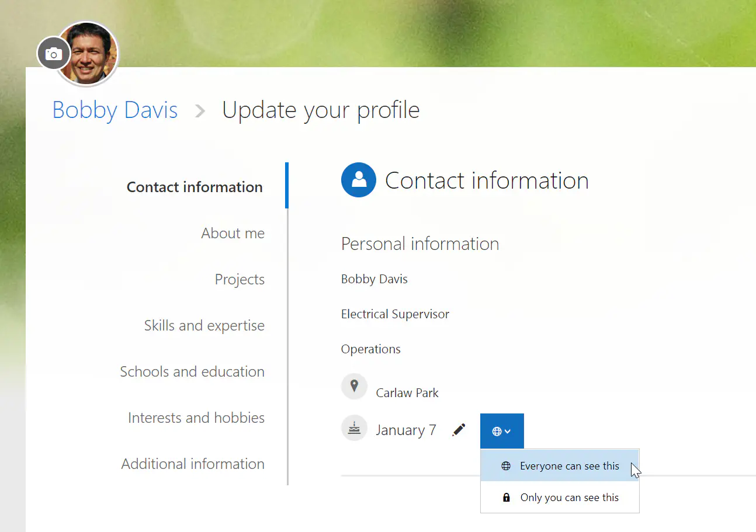Click the birthday cake icon

tap(354, 429)
